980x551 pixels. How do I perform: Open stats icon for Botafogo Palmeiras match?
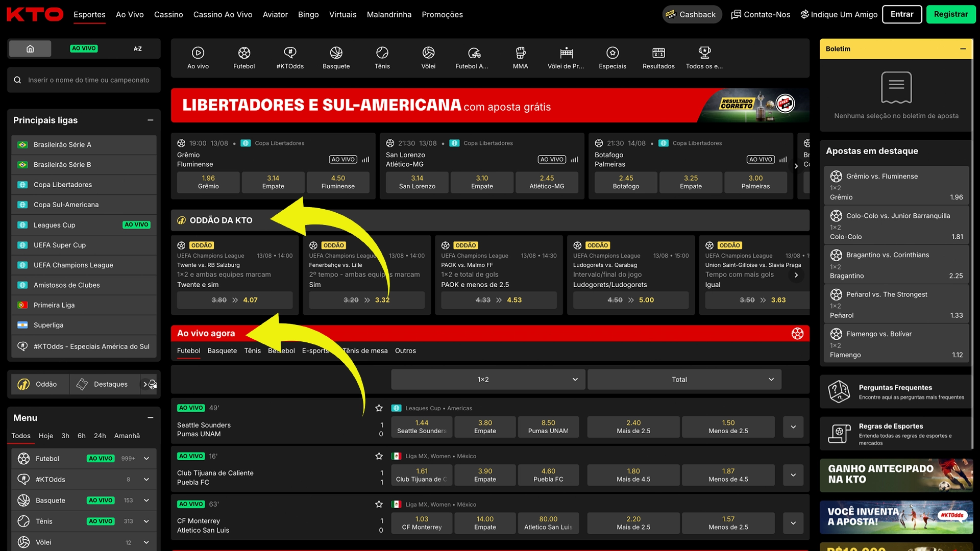pyautogui.click(x=783, y=160)
